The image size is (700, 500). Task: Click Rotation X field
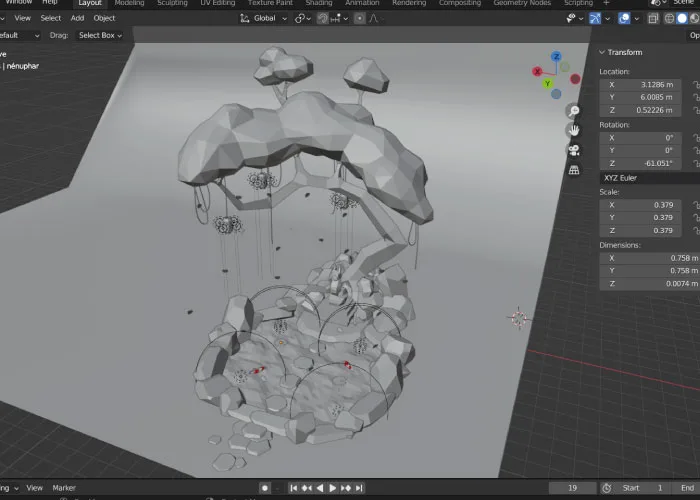click(640, 138)
